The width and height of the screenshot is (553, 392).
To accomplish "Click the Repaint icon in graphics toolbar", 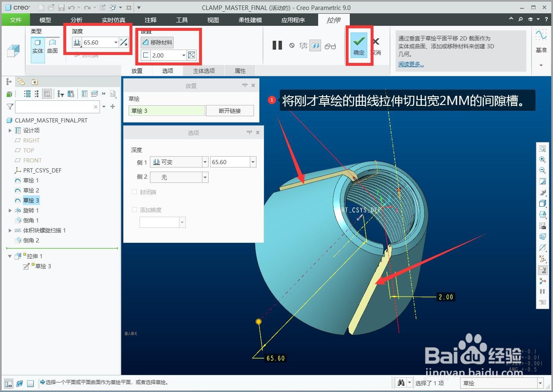I will pyautogui.click(x=543, y=182).
